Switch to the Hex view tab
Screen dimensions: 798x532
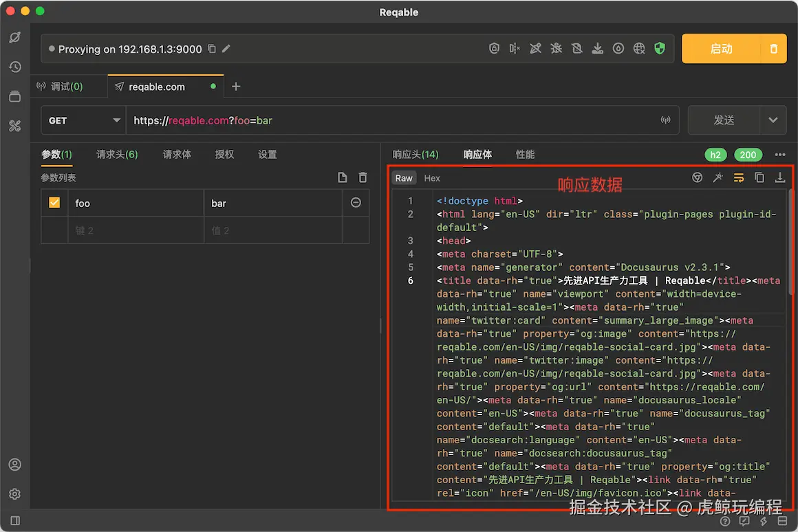[431, 177]
